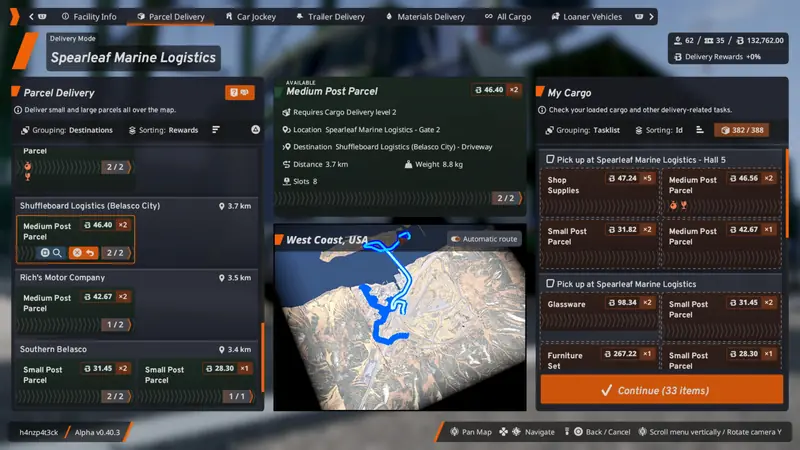Screen dimensions: 800x450
Task: Toggle the Automatic route switch
Action: click(x=456, y=239)
